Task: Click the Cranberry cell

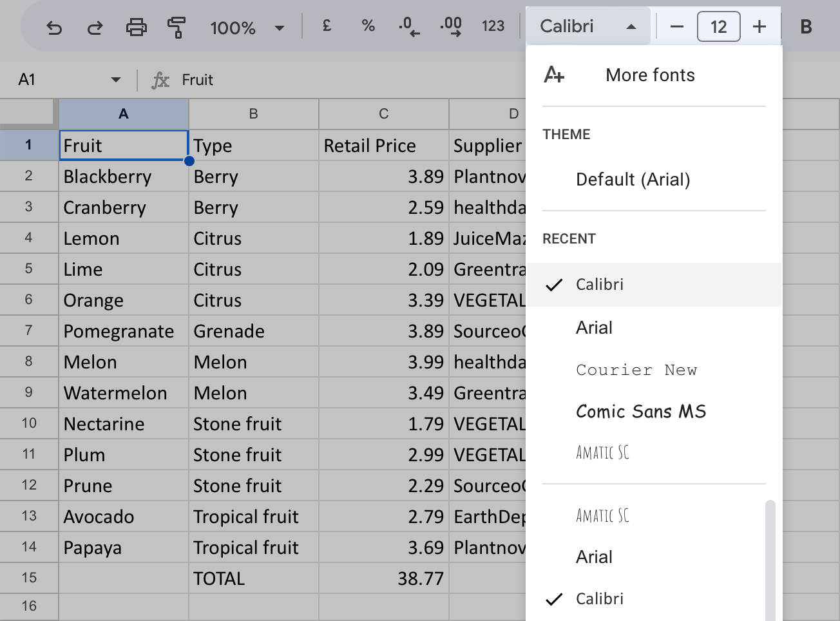Action: 124,207
